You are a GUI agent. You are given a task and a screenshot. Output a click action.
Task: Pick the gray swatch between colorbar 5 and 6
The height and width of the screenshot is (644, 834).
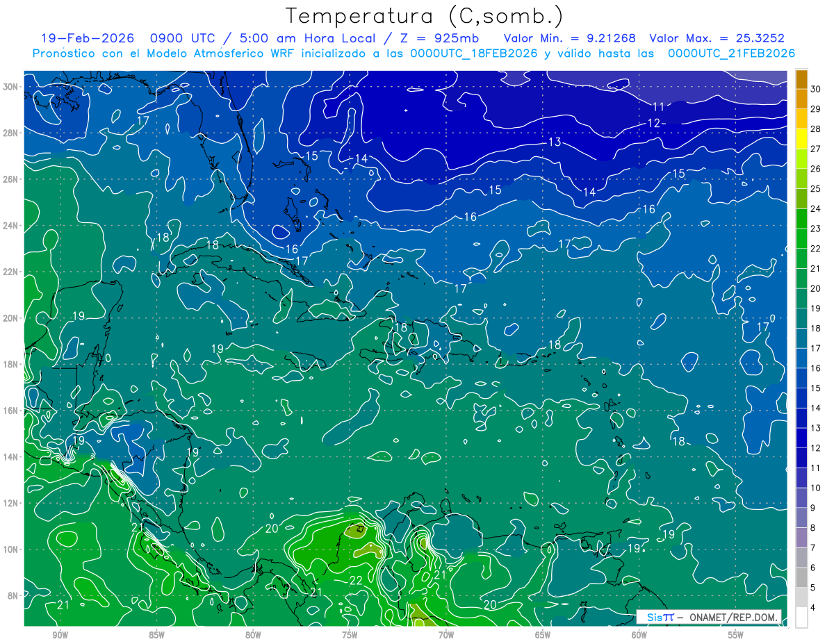point(801,578)
